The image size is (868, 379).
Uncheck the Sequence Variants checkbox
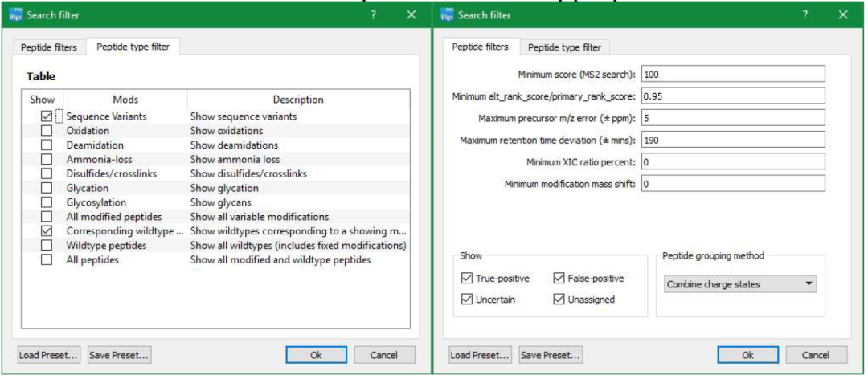(x=47, y=116)
